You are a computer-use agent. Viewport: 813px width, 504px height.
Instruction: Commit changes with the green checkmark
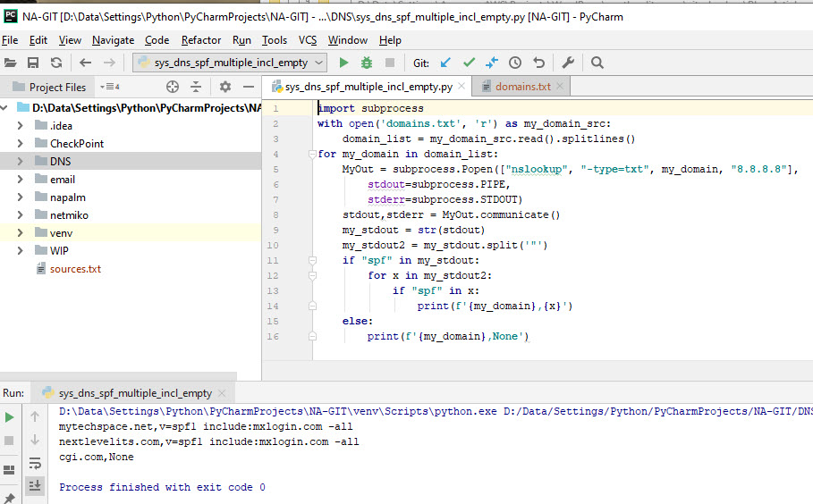(x=470, y=63)
